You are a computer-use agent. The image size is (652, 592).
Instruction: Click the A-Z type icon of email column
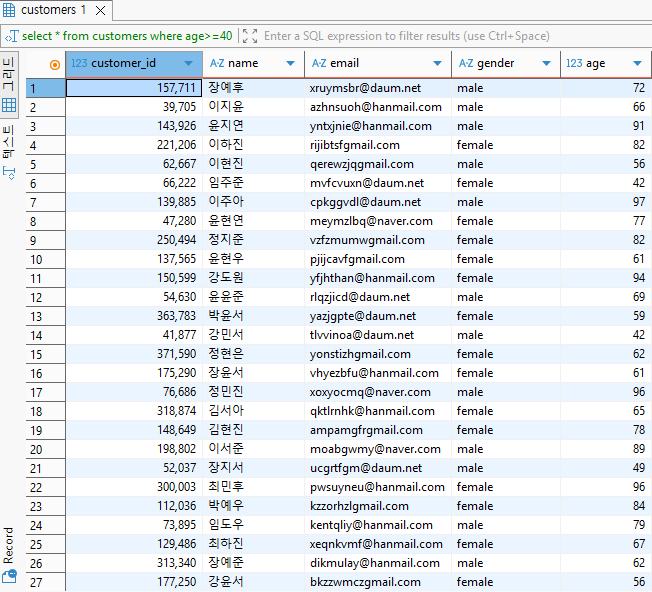(x=319, y=63)
